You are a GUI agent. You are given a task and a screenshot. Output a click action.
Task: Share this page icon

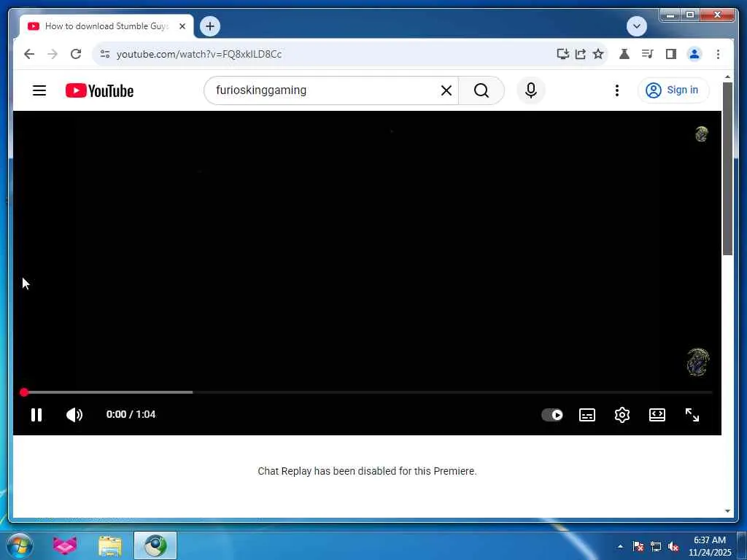coord(580,54)
